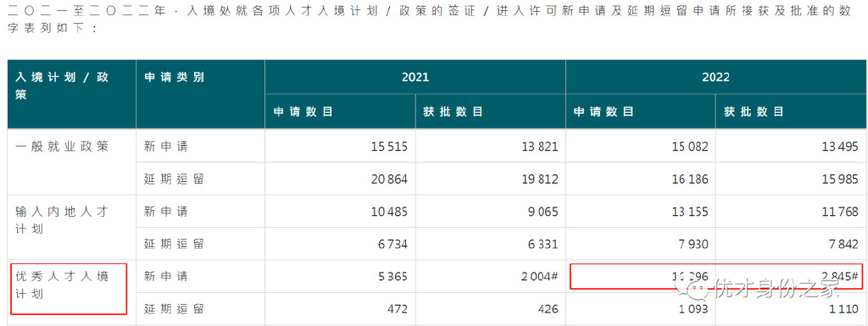Viewport: 868px width, 326px height.
Task: Click 延期逗留 in the 输入内地人才计划 group
Action: [175, 244]
